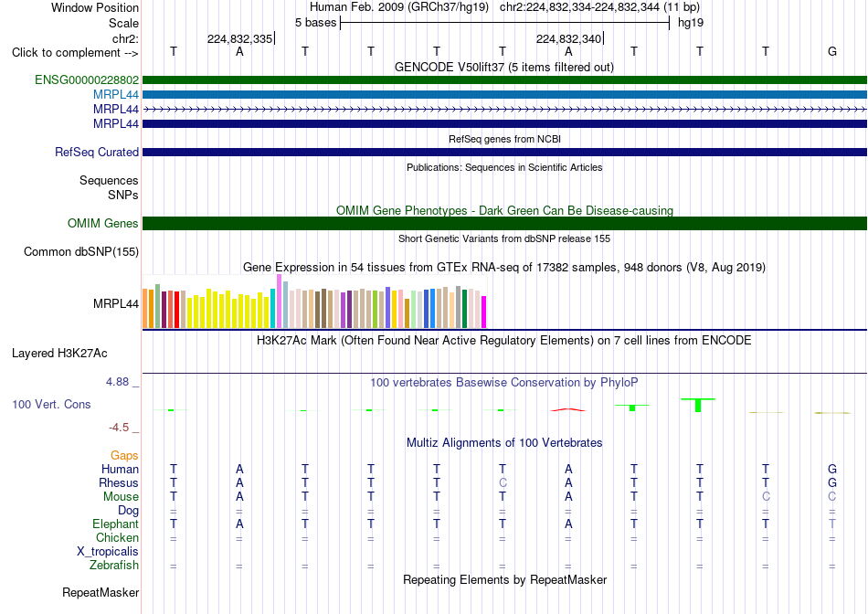Image resolution: width=868 pixels, height=614 pixels.
Task: Click the tallest violet bar in GTEx expression chart
Action: point(279,302)
